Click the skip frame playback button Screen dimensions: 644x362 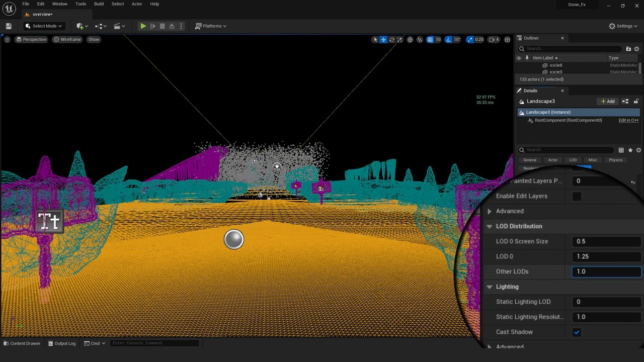pyautogui.click(x=153, y=26)
